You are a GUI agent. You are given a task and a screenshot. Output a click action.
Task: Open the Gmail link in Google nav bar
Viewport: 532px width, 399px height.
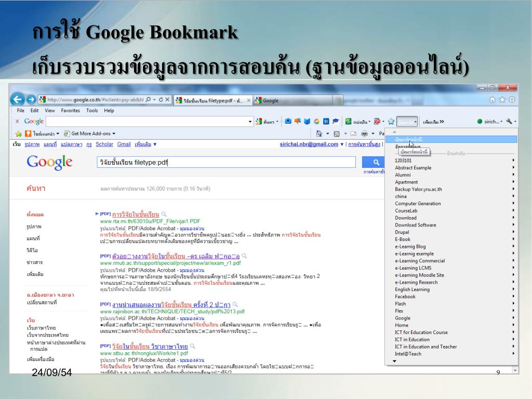[124, 144]
